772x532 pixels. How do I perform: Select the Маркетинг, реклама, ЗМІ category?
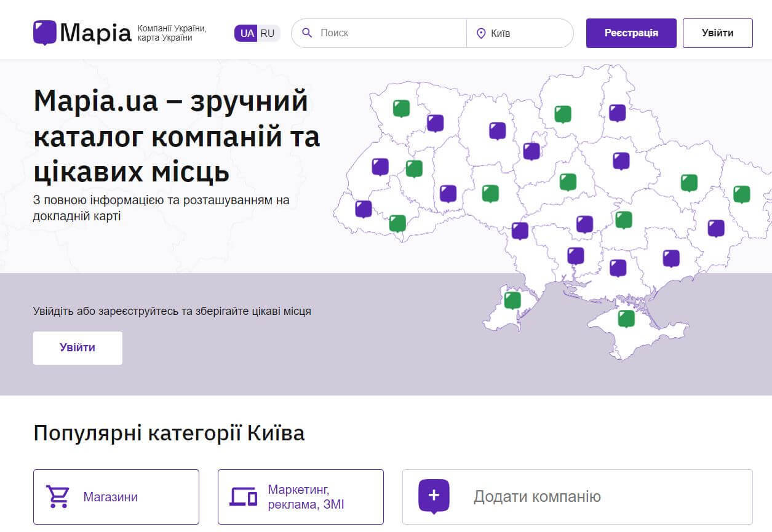(300, 496)
